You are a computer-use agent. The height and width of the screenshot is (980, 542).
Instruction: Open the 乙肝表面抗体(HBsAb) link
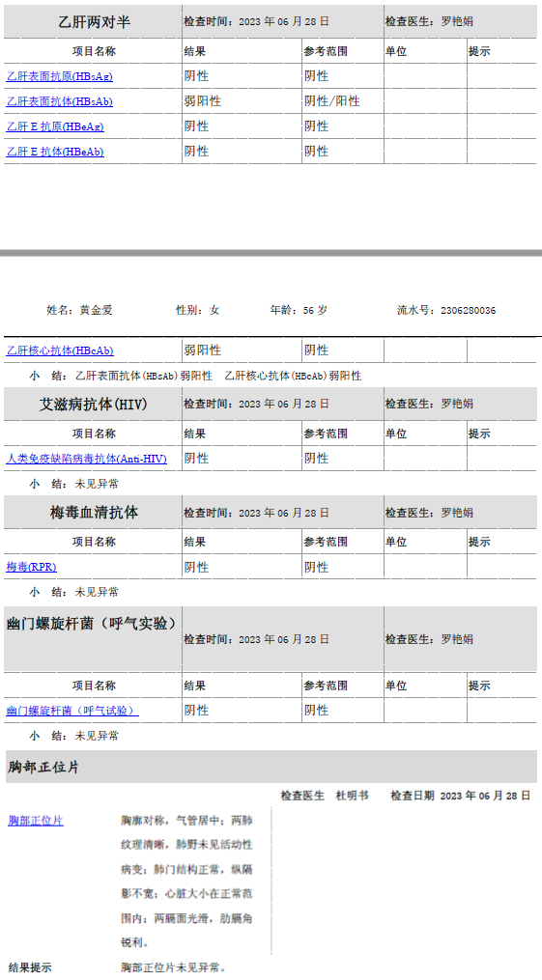click(59, 102)
